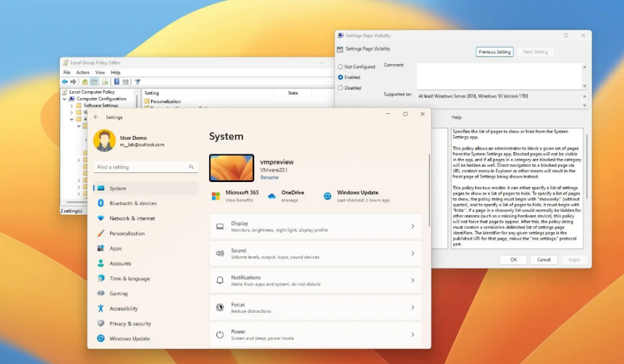Click the Apply button in policy dialog

[574, 259]
